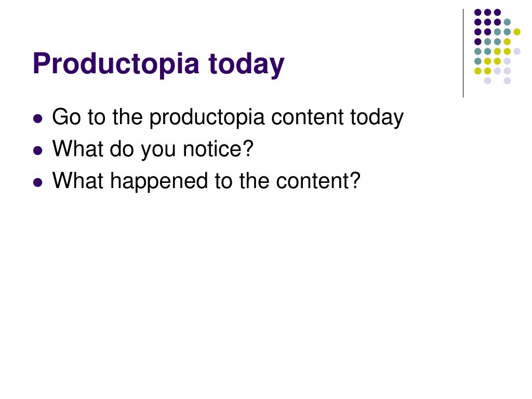Click the word "notice?" in the second bullet
The width and height of the screenshot is (532, 399).
point(218,149)
